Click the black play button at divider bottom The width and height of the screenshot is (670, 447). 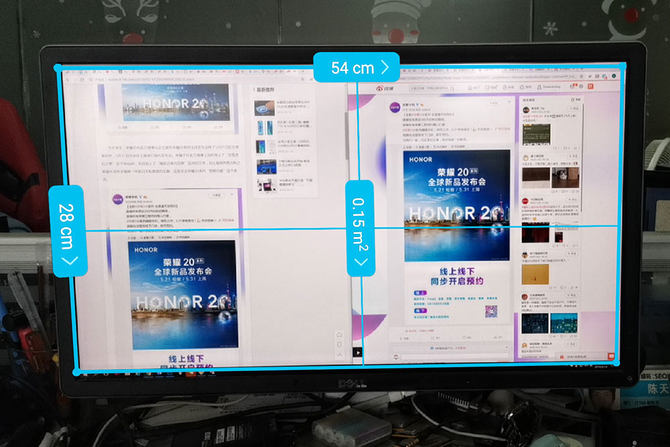(x=357, y=353)
